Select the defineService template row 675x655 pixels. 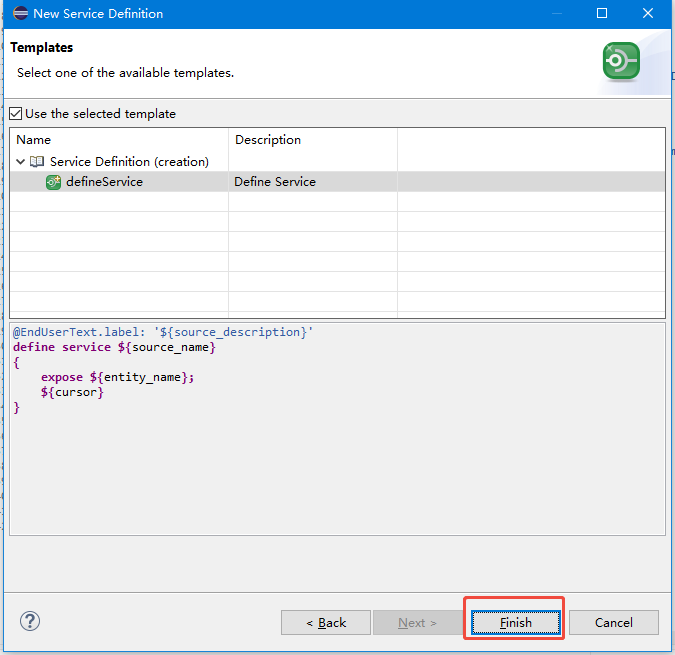[x=337, y=182]
